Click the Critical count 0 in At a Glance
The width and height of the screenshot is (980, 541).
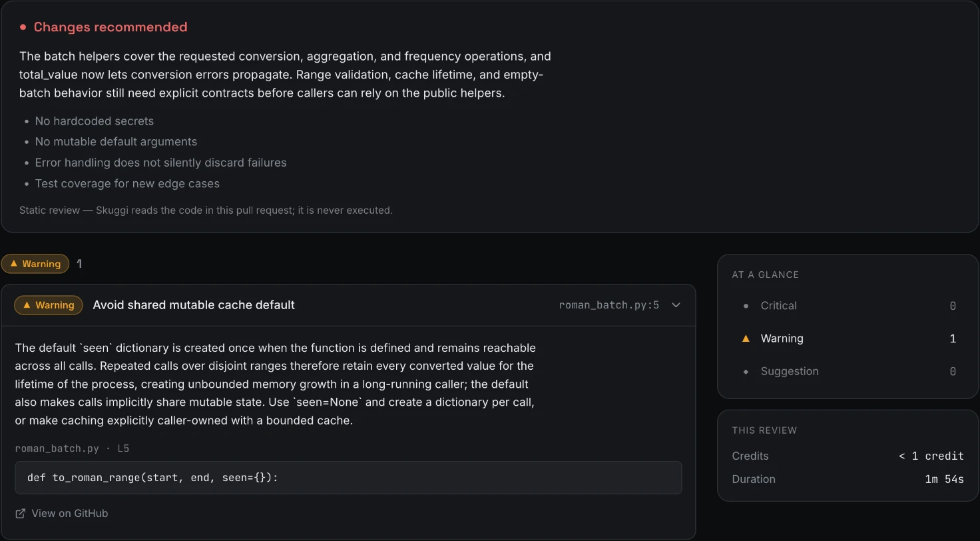click(953, 306)
